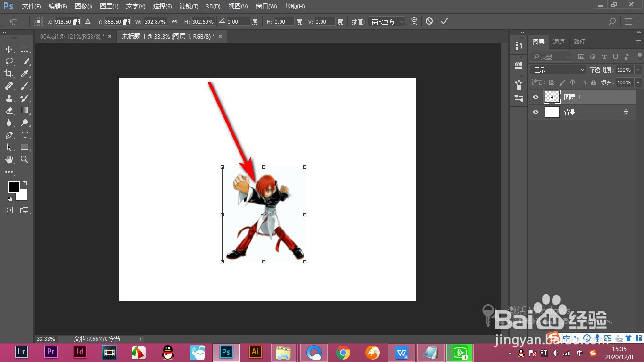Select the Dodge tool
Image resolution: width=644 pixels, height=362 pixels.
(x=25, y=123)
